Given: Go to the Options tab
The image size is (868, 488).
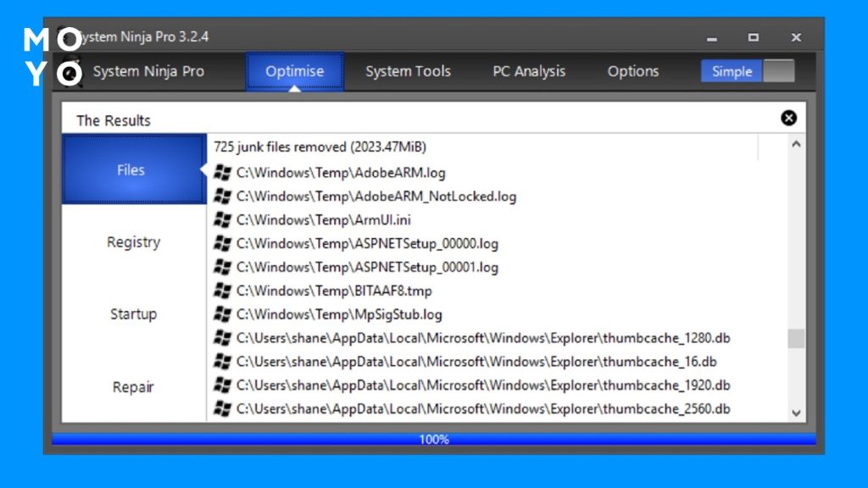Looking at the screenshot, I should 633,71.
